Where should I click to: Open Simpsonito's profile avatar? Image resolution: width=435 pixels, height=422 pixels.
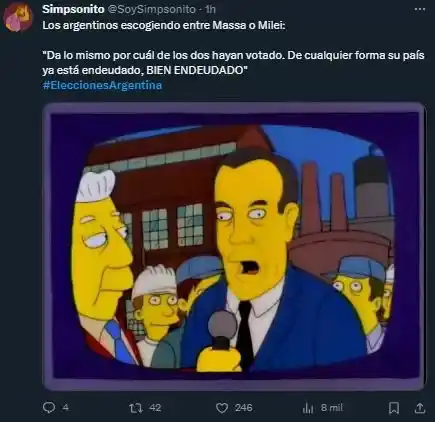pos(18,18)
